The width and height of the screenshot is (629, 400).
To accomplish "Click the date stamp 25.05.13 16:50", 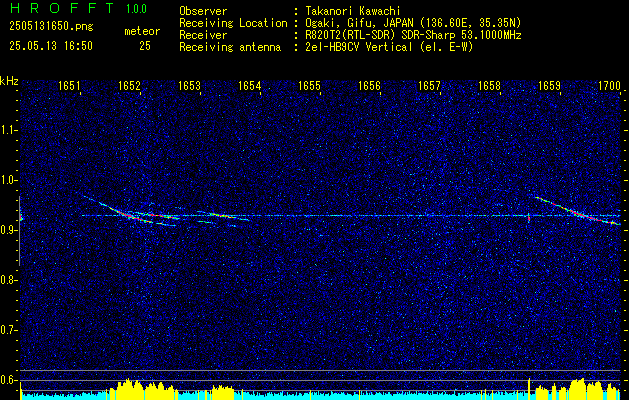I will [x=51, y=46].
